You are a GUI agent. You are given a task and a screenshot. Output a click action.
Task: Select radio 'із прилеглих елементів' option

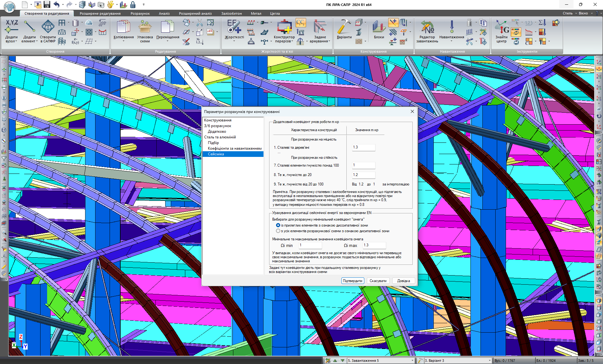278,225
